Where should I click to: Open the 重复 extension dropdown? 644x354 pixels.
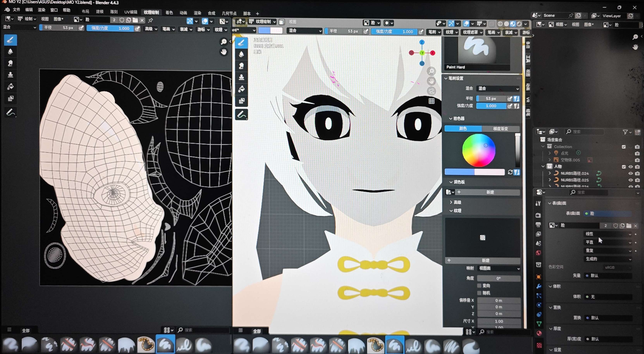pos(608,251)
